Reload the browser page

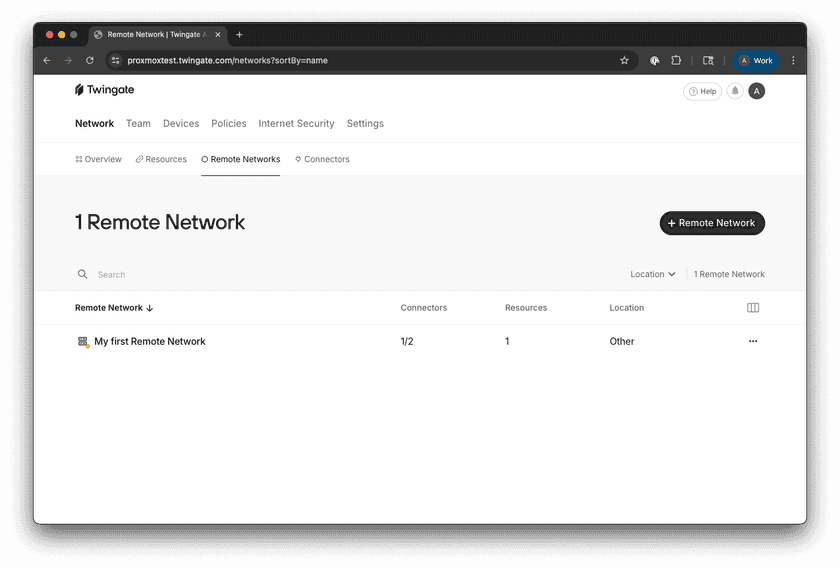tap(90, 60)
